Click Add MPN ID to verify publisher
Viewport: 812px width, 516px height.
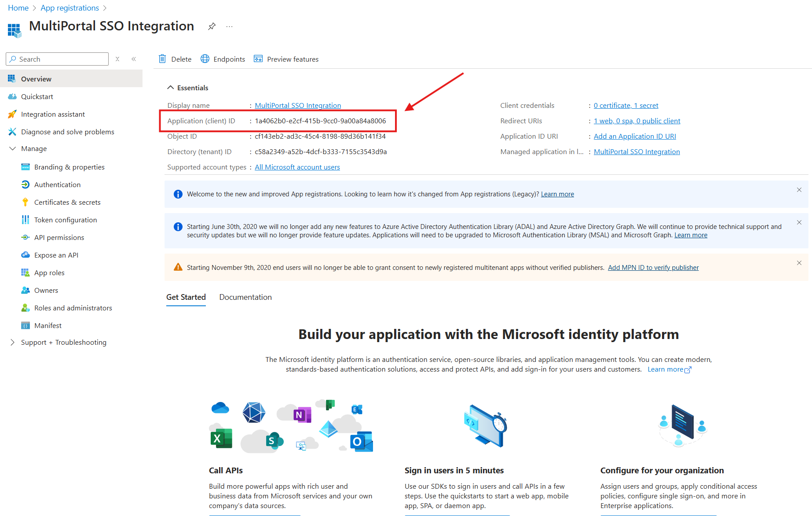coord(653,268)
